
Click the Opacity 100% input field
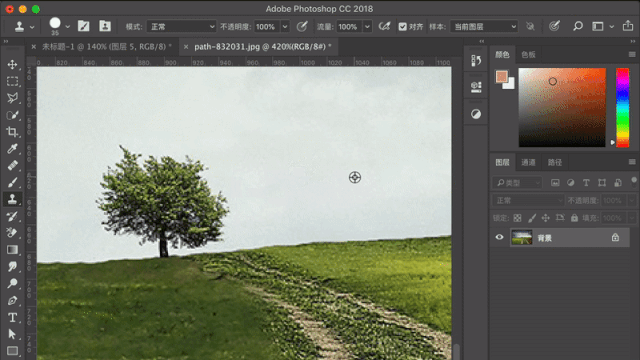tap(267, 27)
